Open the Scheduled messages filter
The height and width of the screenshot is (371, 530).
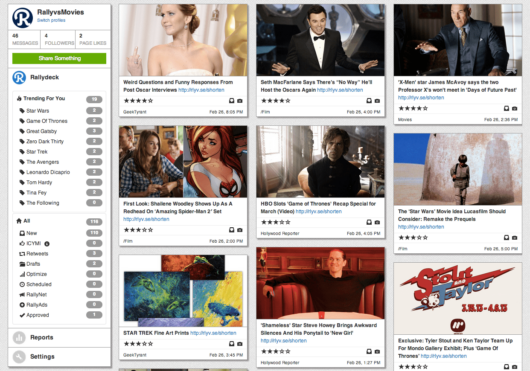pyautogui.click(x=39, y=285)
